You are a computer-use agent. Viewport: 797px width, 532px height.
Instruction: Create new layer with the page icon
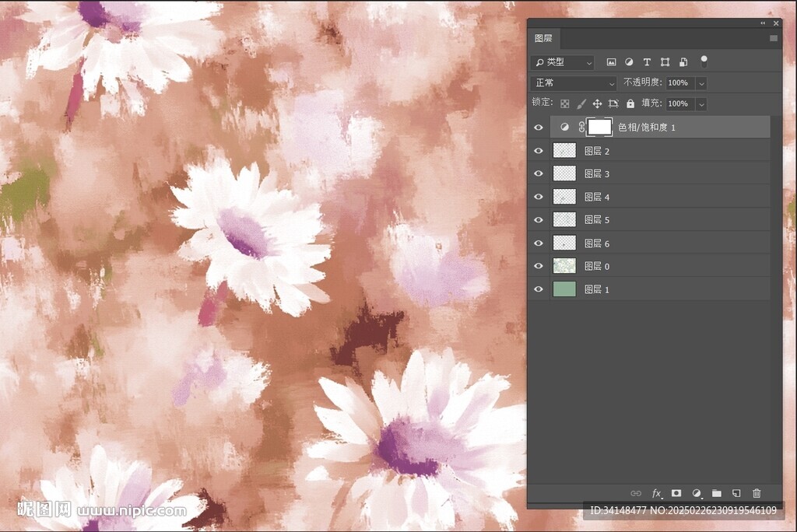(x=736, y=493)
